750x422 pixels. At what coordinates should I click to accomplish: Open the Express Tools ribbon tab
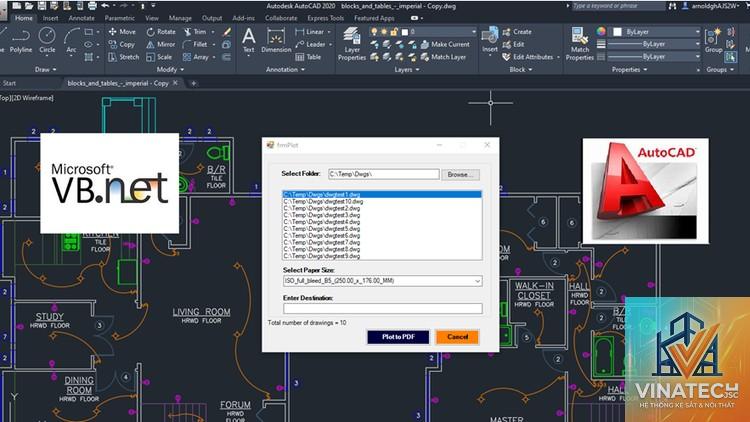coord(325,18)
